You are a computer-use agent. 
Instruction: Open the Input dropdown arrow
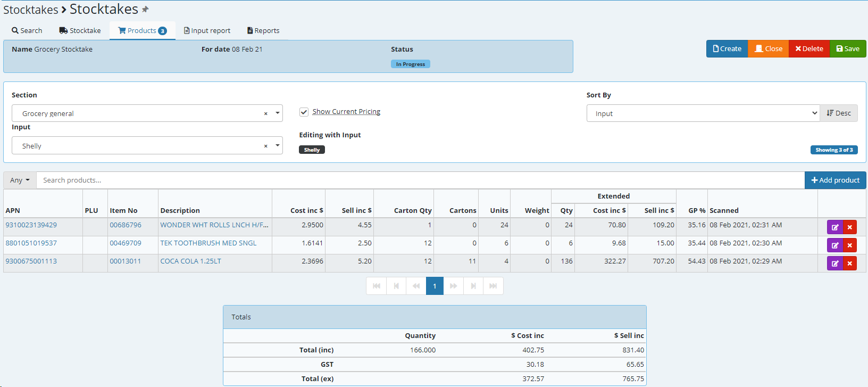pyautogui.click(x=278, y=145)
